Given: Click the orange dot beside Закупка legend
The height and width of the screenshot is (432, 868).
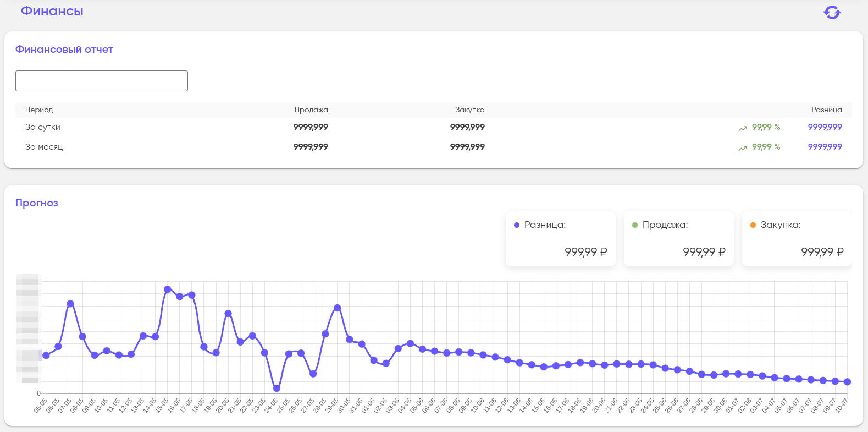Looking at the screenshot, I should 753,225.
